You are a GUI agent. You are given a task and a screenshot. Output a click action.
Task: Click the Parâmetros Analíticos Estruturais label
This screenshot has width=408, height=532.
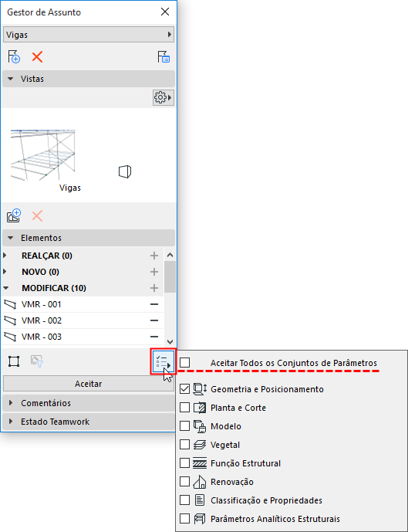275,519
